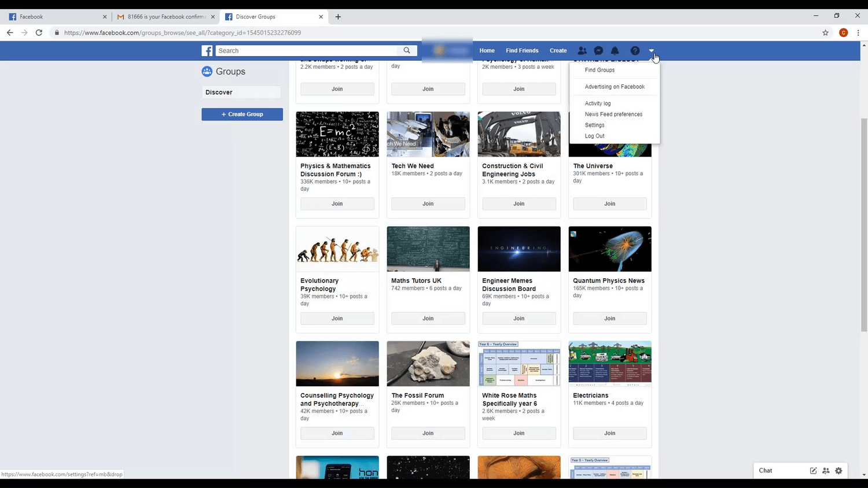Open the Quick Help question icon
The height and width of the screenshot is (488, 868).
click(x=635, y=51)
